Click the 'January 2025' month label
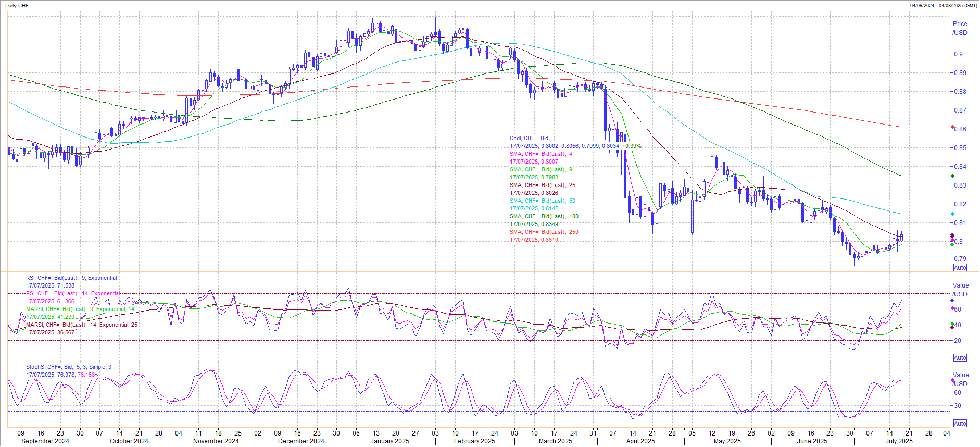The height and width of the screenshot is (447, 980). coord(390,441)
